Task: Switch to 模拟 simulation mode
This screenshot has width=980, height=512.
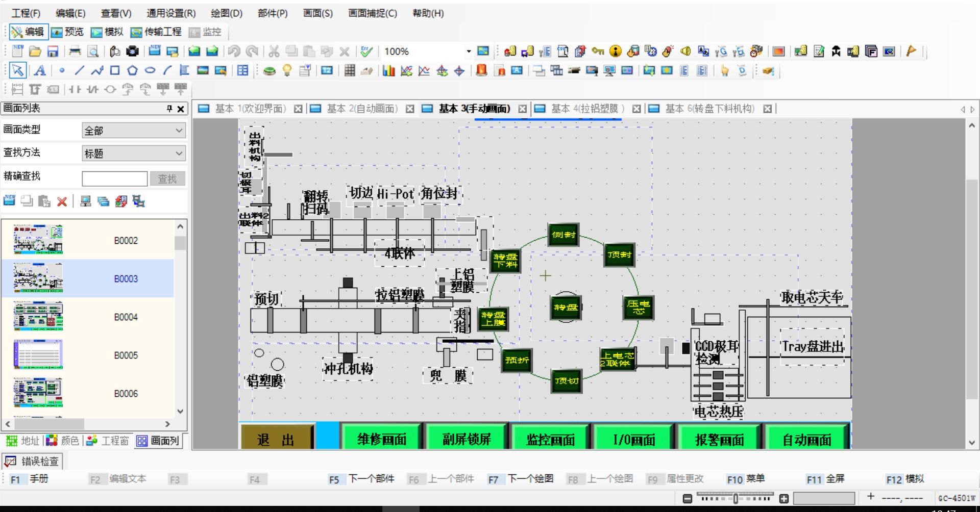Action: click(x=107, y=32)
